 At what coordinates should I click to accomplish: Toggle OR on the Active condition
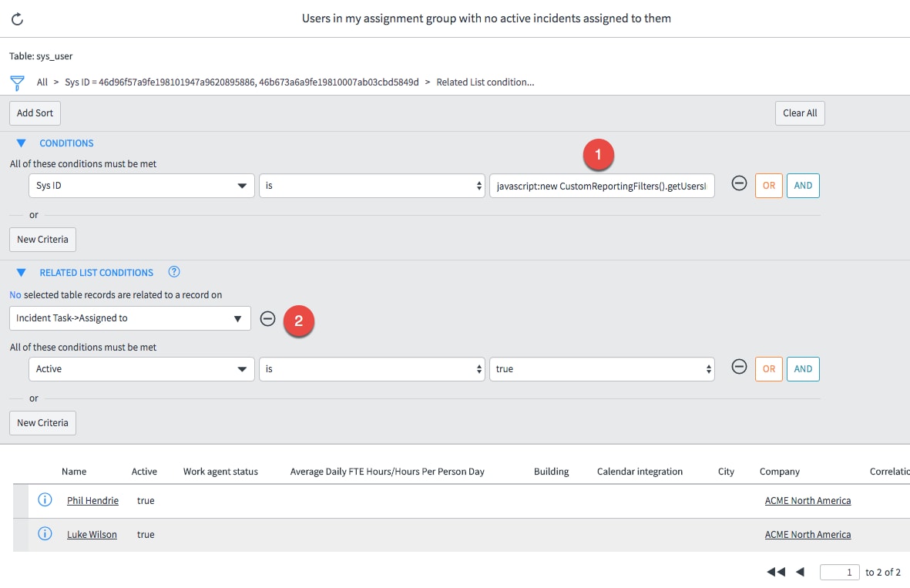[x=768, y=368]
